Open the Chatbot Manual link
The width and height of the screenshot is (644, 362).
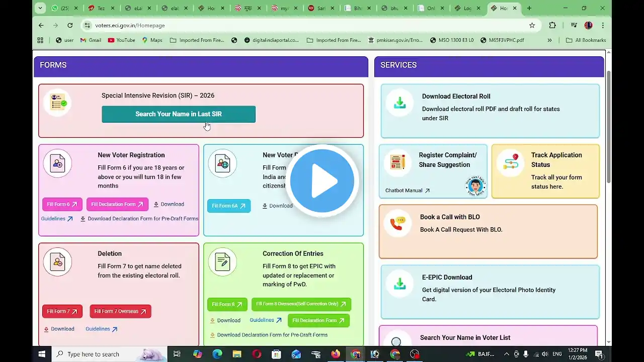click(x=408, y=191)
